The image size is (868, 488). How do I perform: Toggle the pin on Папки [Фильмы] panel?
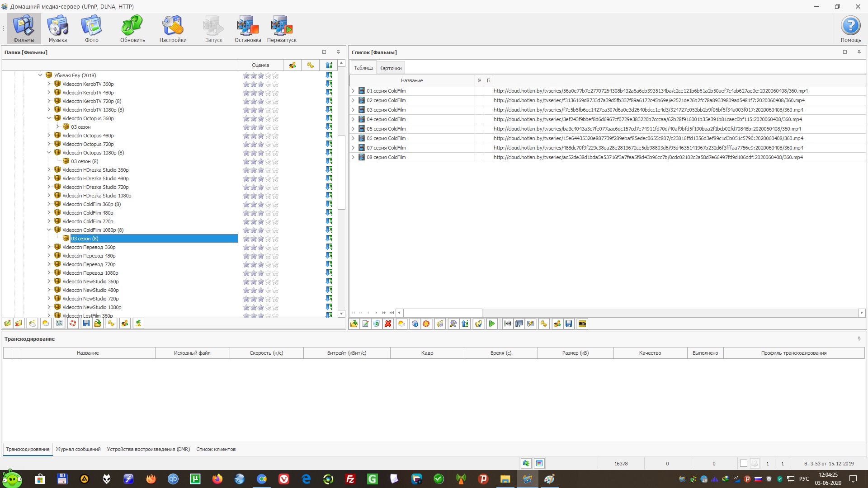(x=338, y=52)
